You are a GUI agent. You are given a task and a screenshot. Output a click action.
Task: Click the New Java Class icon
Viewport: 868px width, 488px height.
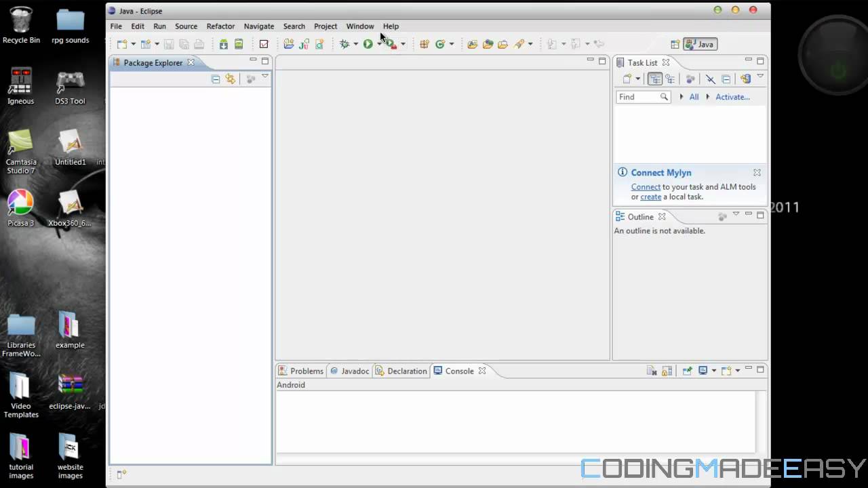click(440, 44)
